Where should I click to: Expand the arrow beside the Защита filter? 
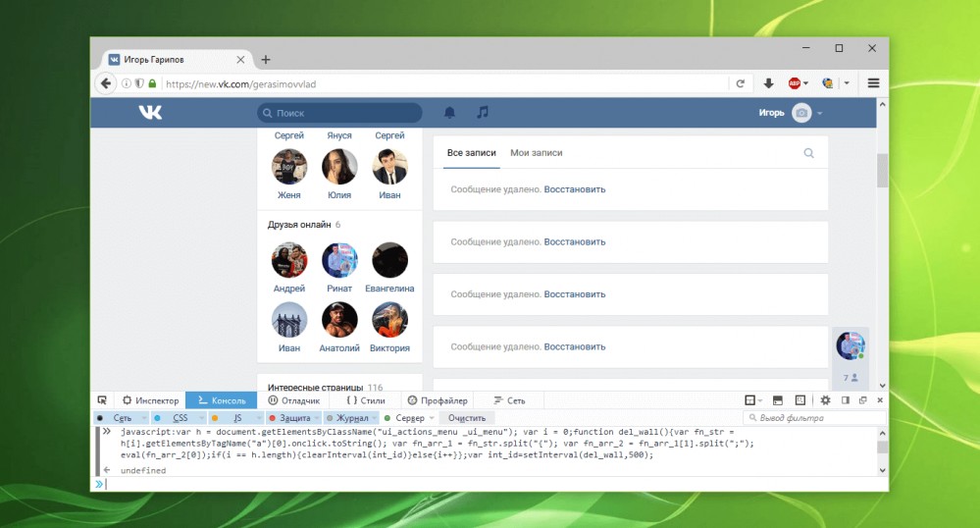pyautogui.click(x=318, y=418)
